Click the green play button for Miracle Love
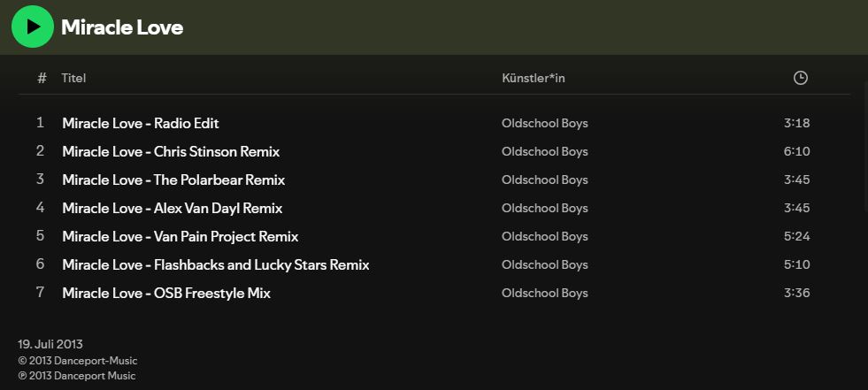 point(33,27)
